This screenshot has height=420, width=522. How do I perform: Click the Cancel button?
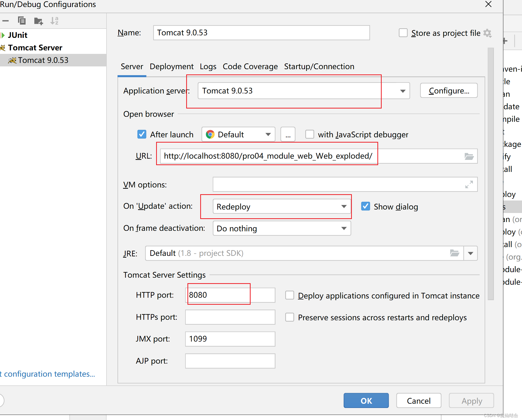click(419, 400)
